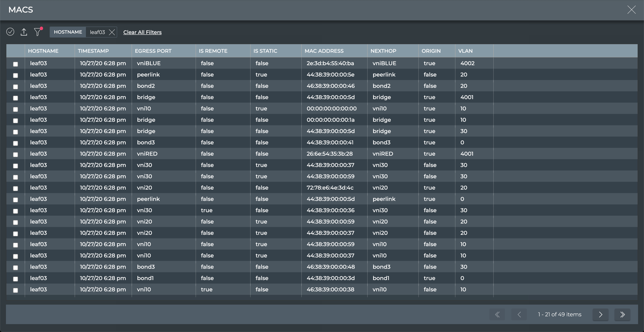Sort table by MAC ADDRESS column
The height and width of the screenshot is (332, 644).
tap(324, 51)
